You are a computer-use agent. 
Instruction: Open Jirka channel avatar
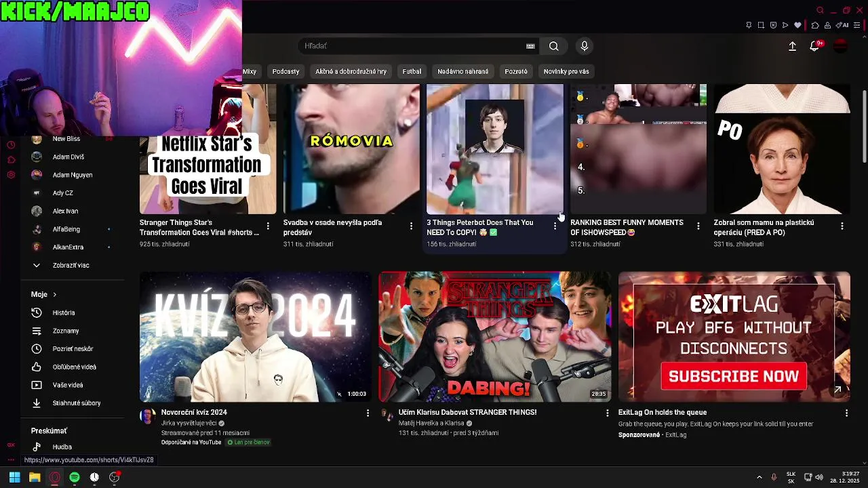tap(147, 416)
